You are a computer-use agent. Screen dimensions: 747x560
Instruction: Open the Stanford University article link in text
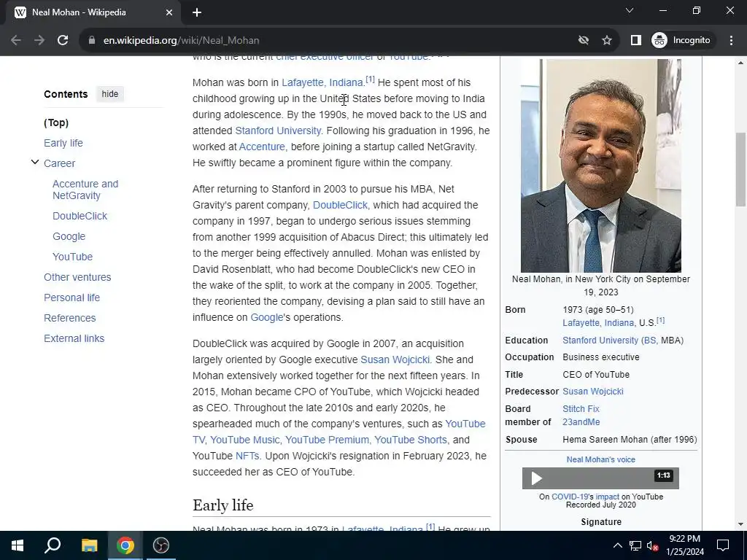click(278, 131)
